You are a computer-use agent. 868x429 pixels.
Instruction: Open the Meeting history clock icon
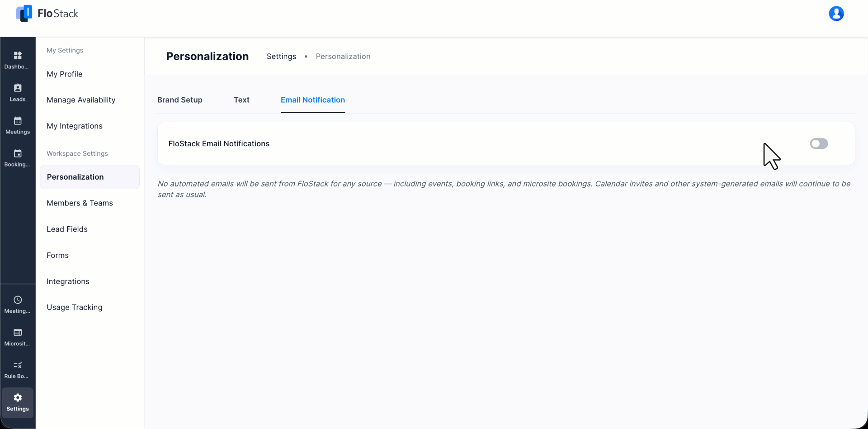pyautogui.click(x=18, y=300)
